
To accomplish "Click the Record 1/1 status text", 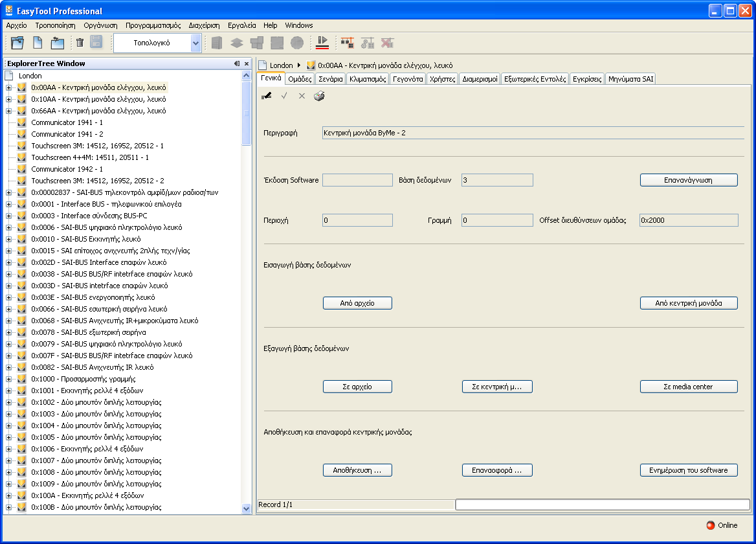I will click(x=275, y=504).
